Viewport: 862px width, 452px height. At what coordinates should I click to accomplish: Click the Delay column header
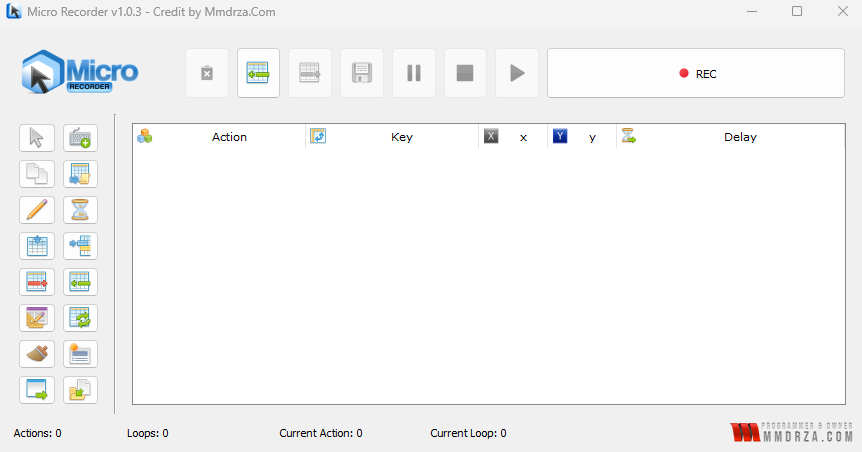[731, 137]
